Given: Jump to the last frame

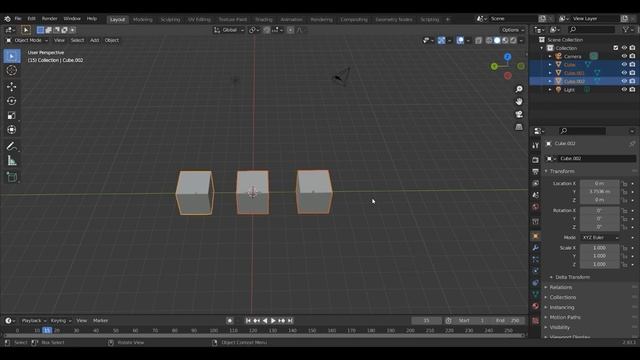Looking at the screenshot, I should pyautogui.click(x=290, y=321).
